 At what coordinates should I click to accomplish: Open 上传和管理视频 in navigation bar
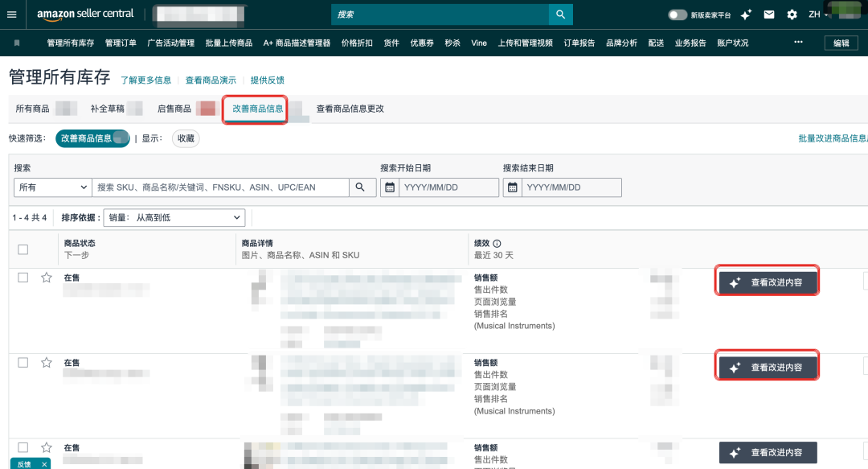coord(526,43)
